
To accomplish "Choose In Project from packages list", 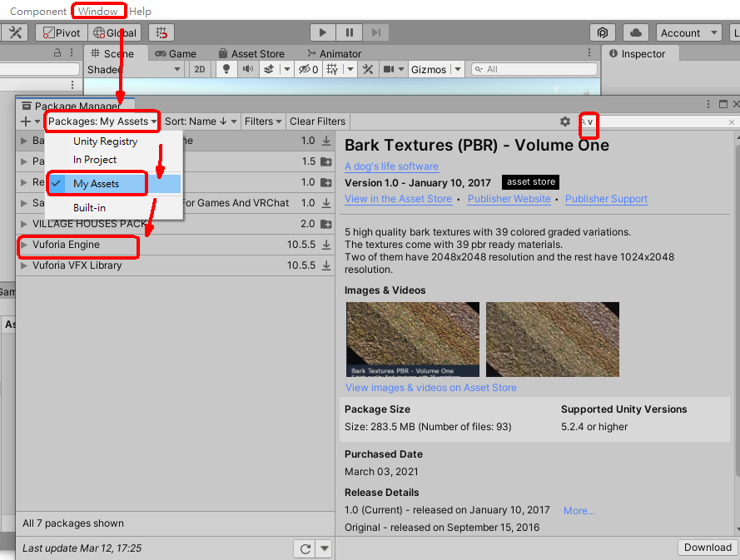I will 94,160.
